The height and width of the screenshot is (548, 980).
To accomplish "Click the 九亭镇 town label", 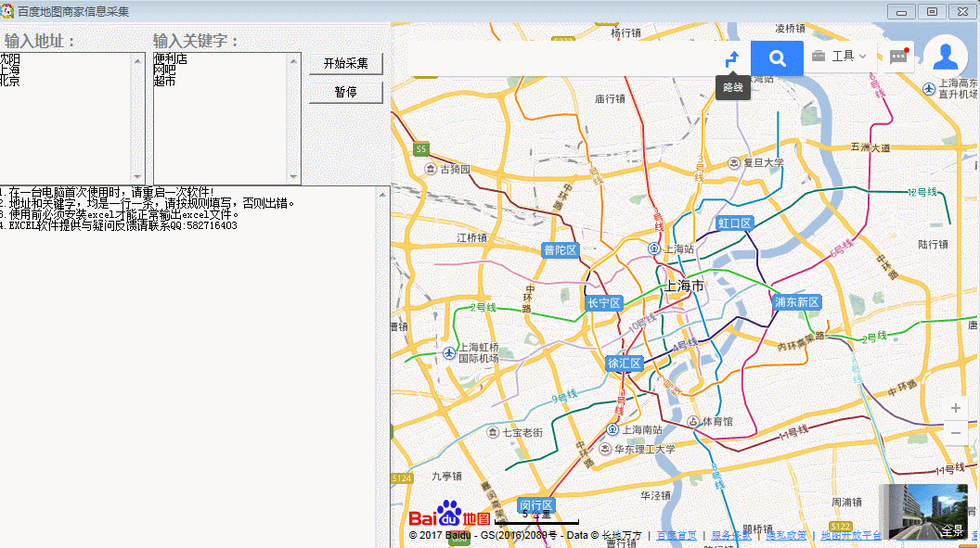I will coord(447,477).
